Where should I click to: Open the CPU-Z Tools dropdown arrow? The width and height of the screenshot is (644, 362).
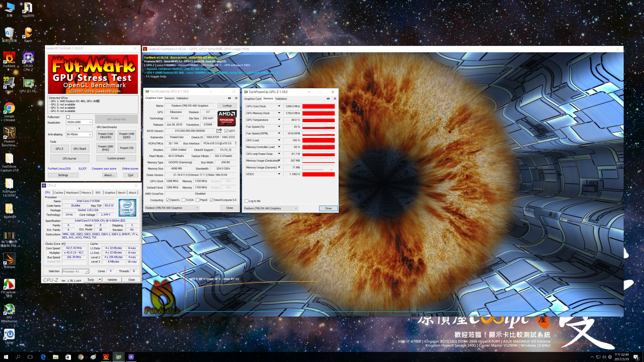100,280
